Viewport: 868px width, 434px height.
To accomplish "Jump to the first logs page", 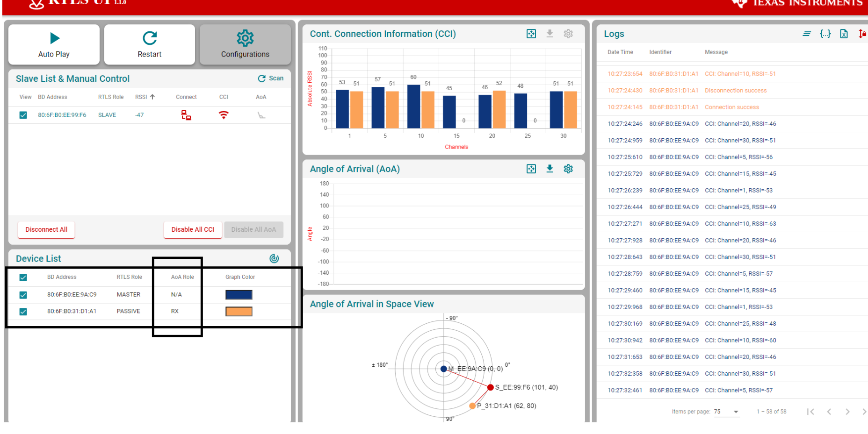I will pos(810,412).
